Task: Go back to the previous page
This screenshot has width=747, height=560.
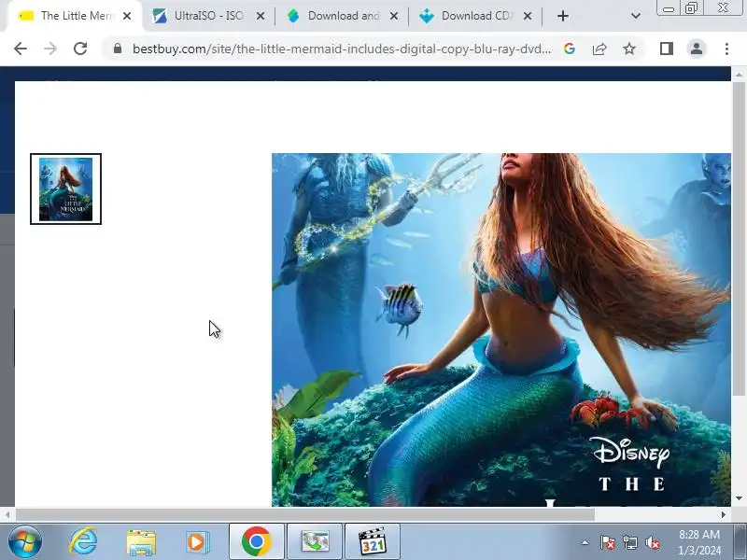Action: coord(21,49)
